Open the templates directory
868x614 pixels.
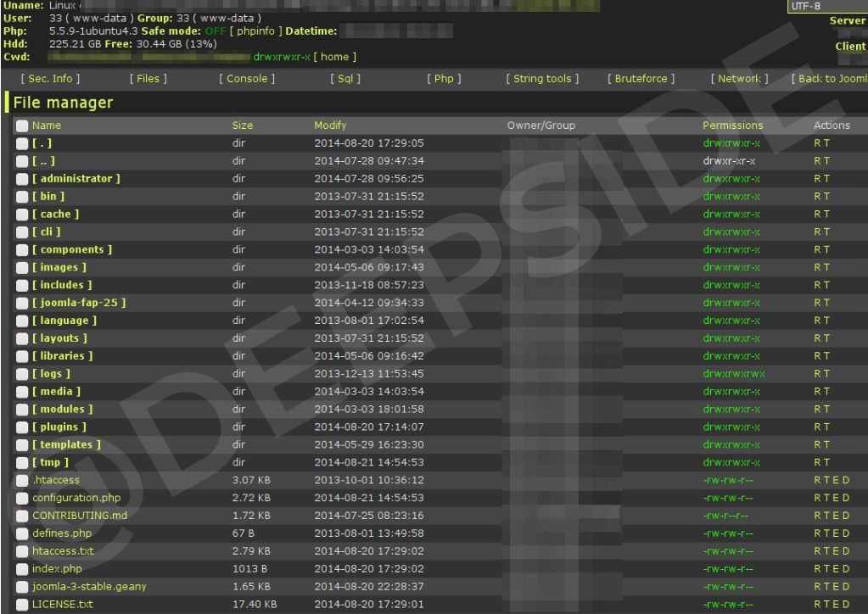point(66,444)
